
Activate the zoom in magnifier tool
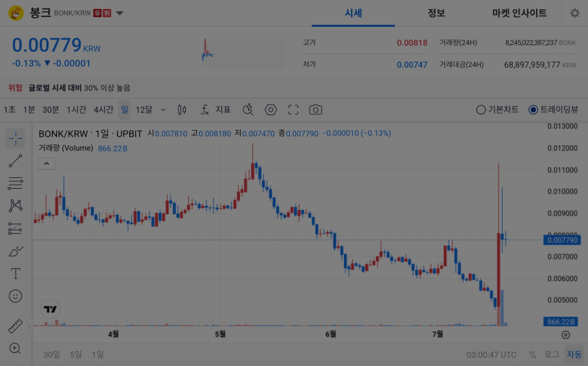(x=15, y=348)
